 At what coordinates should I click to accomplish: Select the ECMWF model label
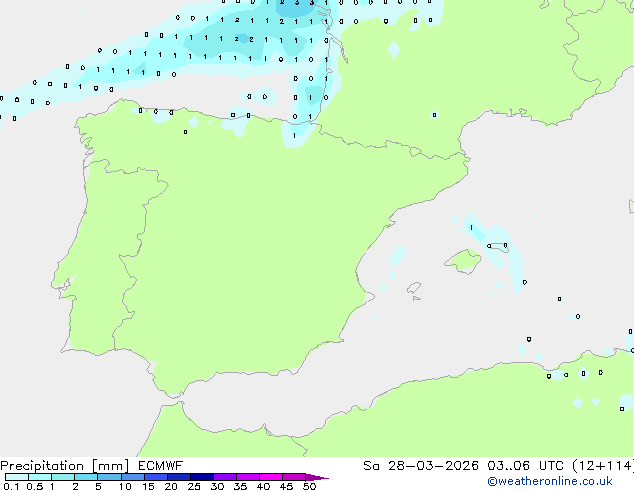click(161, 466)
